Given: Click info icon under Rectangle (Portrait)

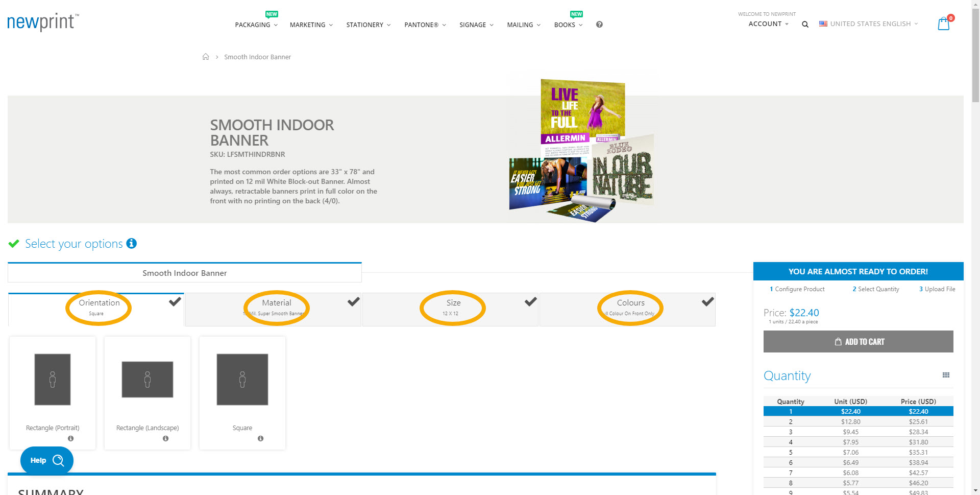Looking at the screenshot, I should pyautogui.click(x=70, y=438).
